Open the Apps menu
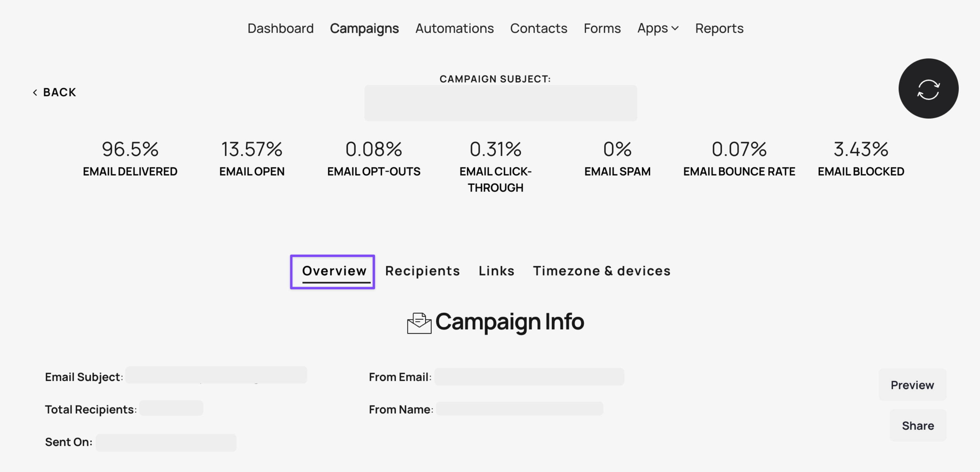This screenshot has height=472, width=980. [x=658, y=28]
